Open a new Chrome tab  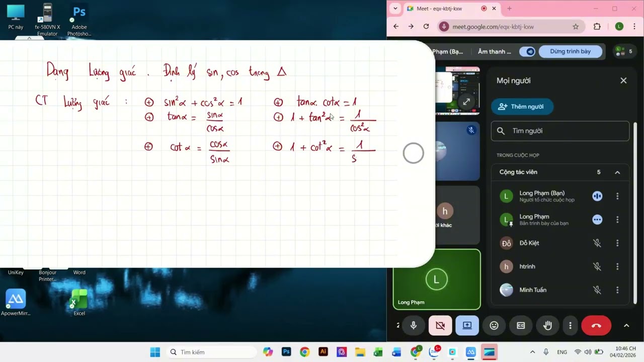point(509,9)
